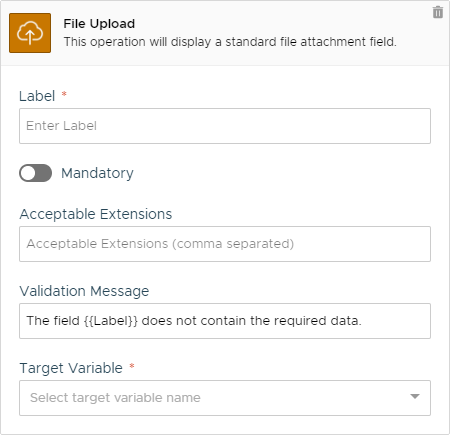Click the {{Label}} placeholder in validation message

[x=111, y=321]
